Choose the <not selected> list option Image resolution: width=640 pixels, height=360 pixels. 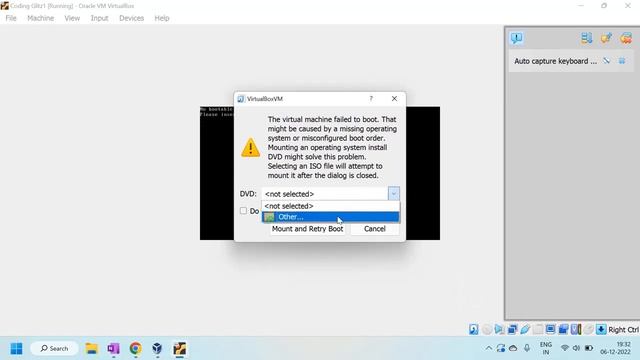[331, 206]
